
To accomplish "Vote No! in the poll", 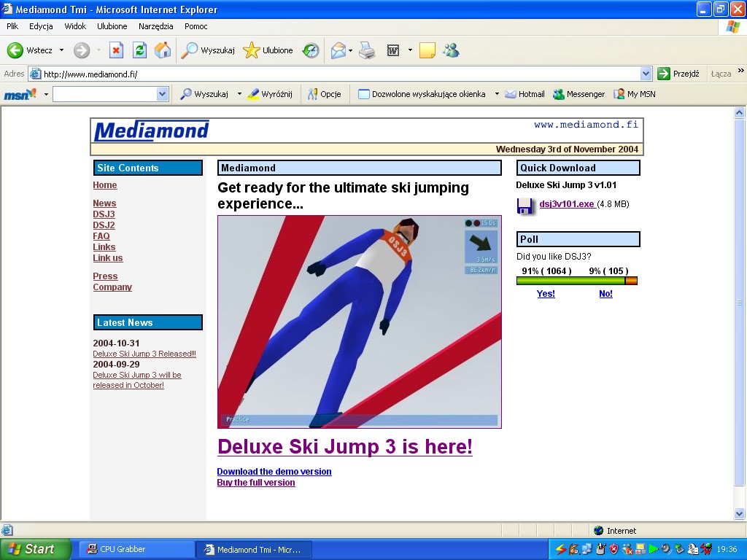I will 606,293.
